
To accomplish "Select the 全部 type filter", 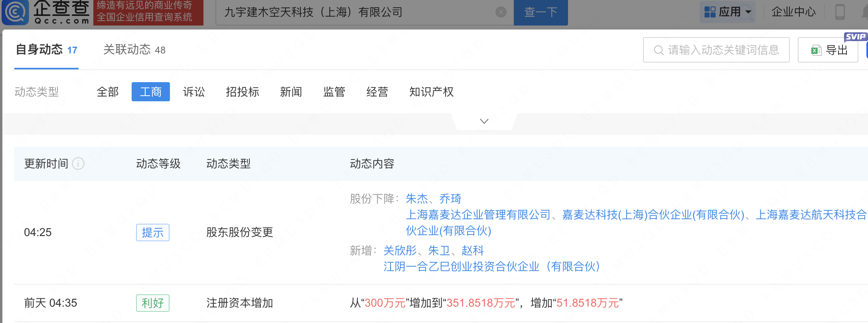I will click(108, 92).
